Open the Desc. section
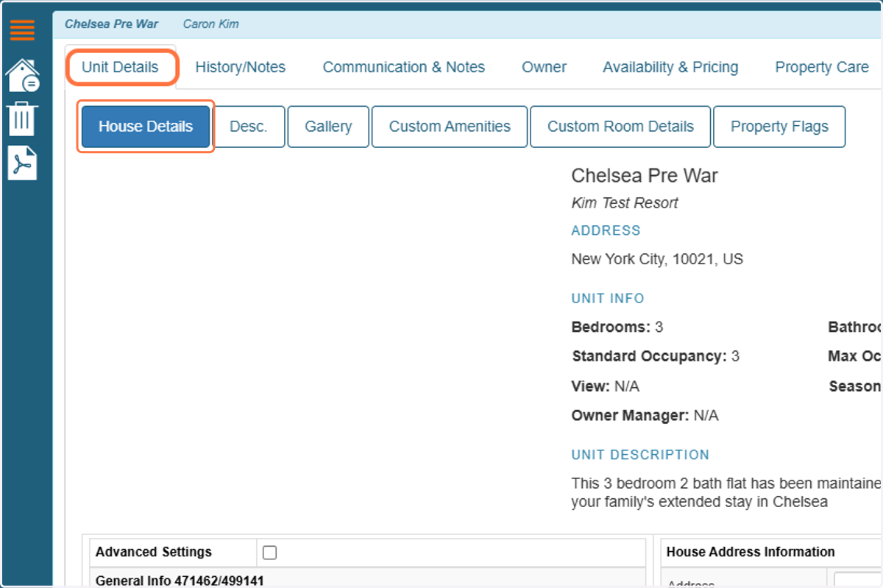 [249, 127]
